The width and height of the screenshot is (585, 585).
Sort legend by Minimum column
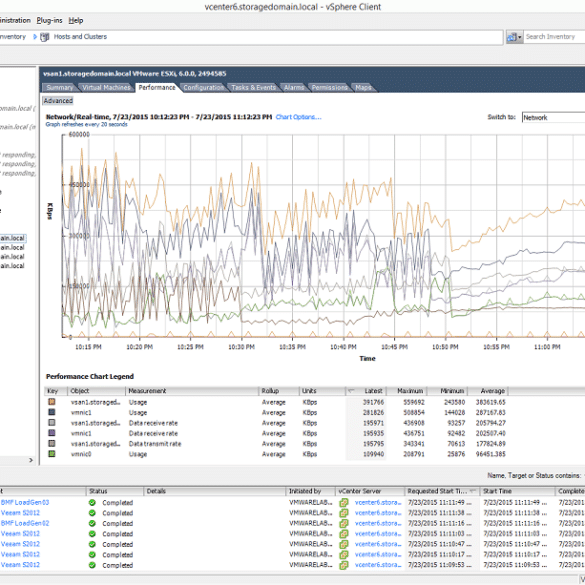click(447, 391)
